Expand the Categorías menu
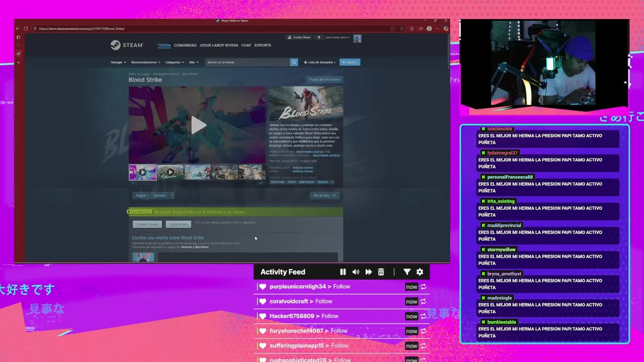This screenshot has width=644, height=362. (x=175, y=62)
